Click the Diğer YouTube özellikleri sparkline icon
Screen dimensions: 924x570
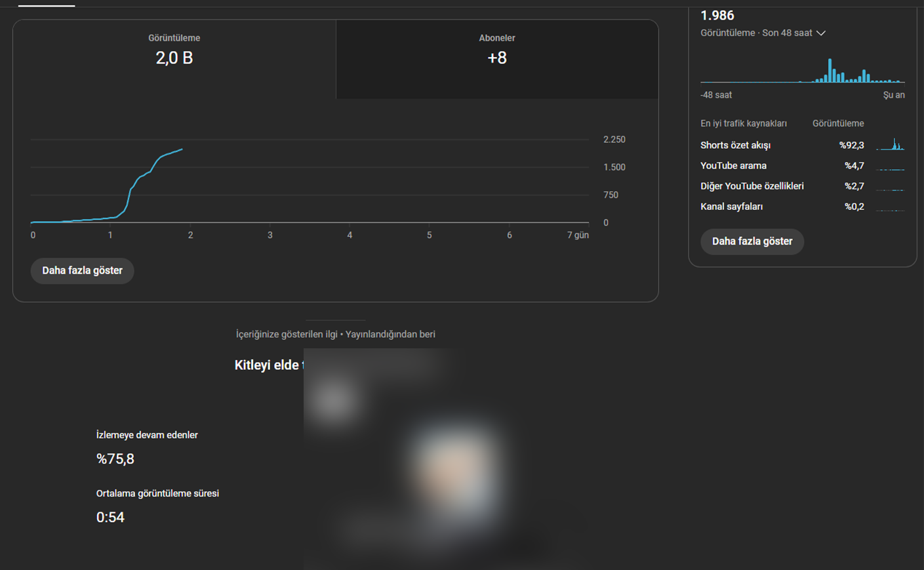[x=891, y=187]
